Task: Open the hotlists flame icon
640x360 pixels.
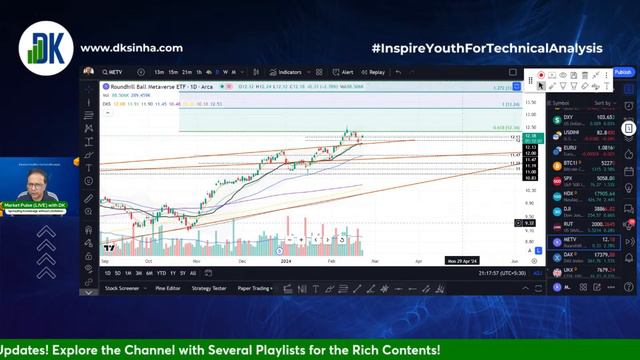Action: (629, 154)
